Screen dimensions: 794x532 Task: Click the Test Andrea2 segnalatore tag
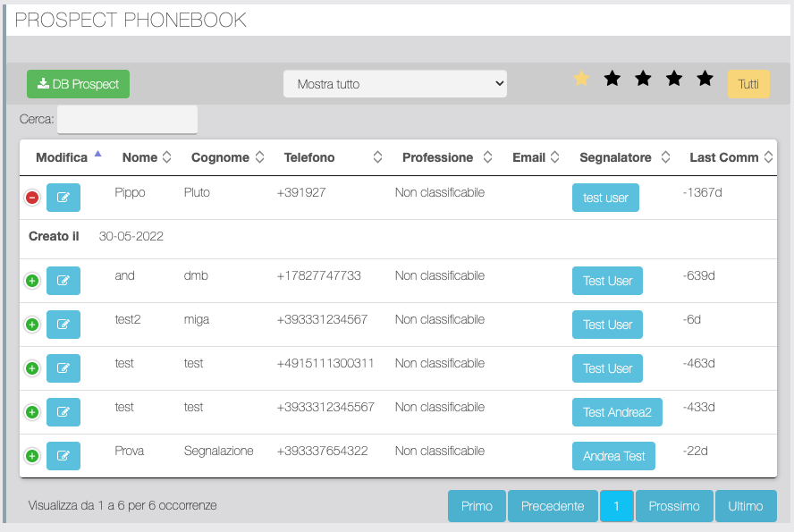click(x=617, y=412)
